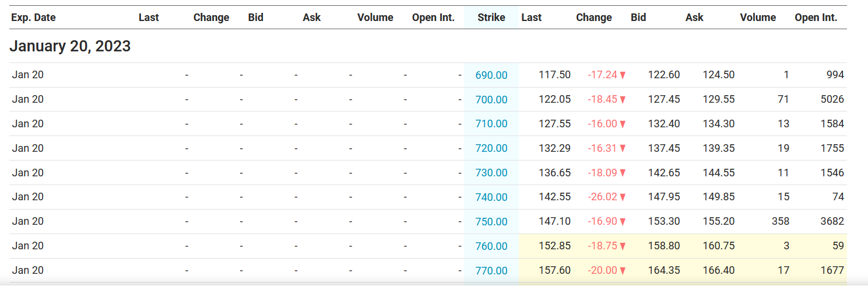The height and width of the screenshot is (289, 868).
Task: Select bid value 164.35
Action: tap(664, 270)
